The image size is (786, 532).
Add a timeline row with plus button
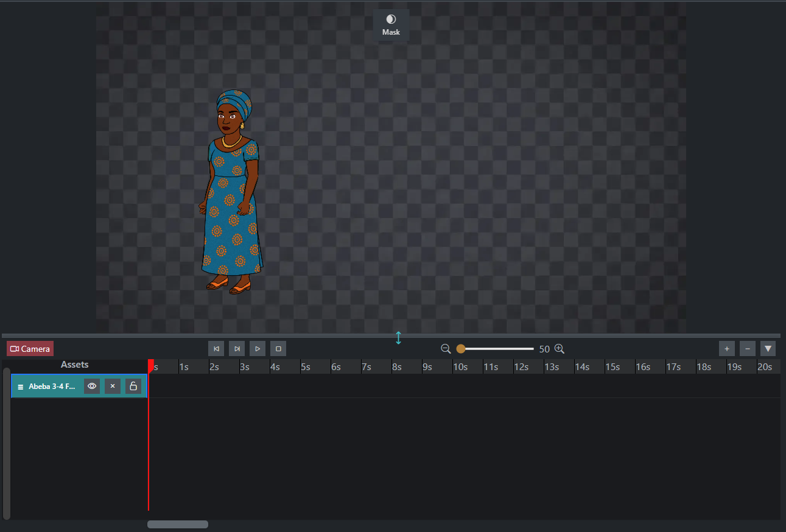tap(727, 349)
